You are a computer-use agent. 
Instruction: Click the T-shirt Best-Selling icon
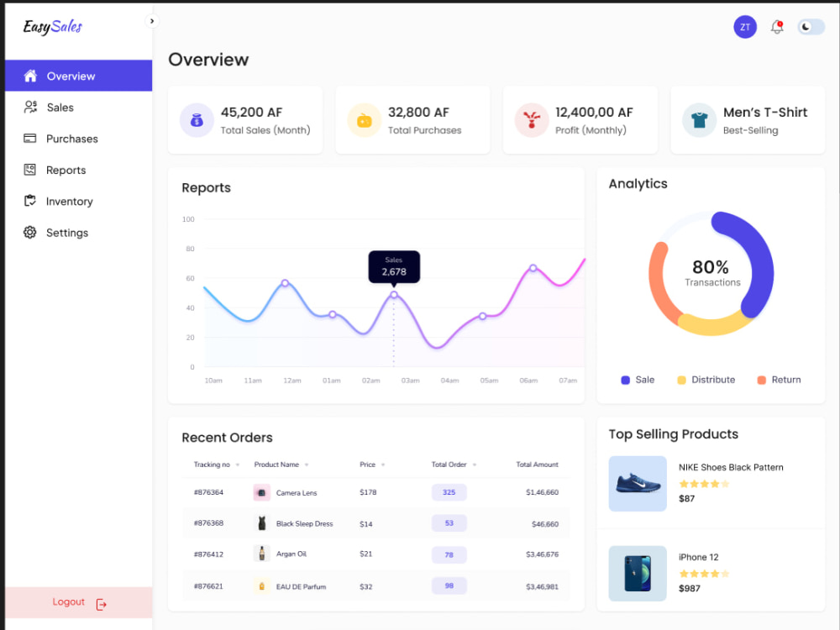(x=699, y=120)
